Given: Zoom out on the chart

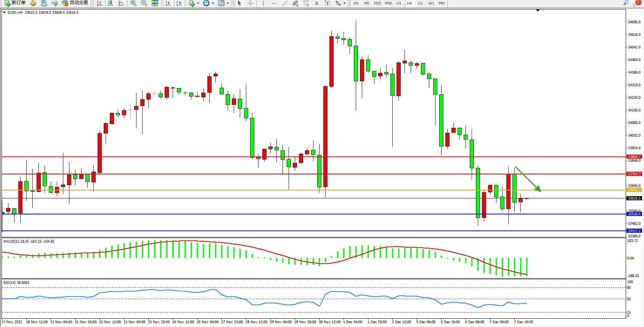Looking at the screenshot, I should (144, 3).
